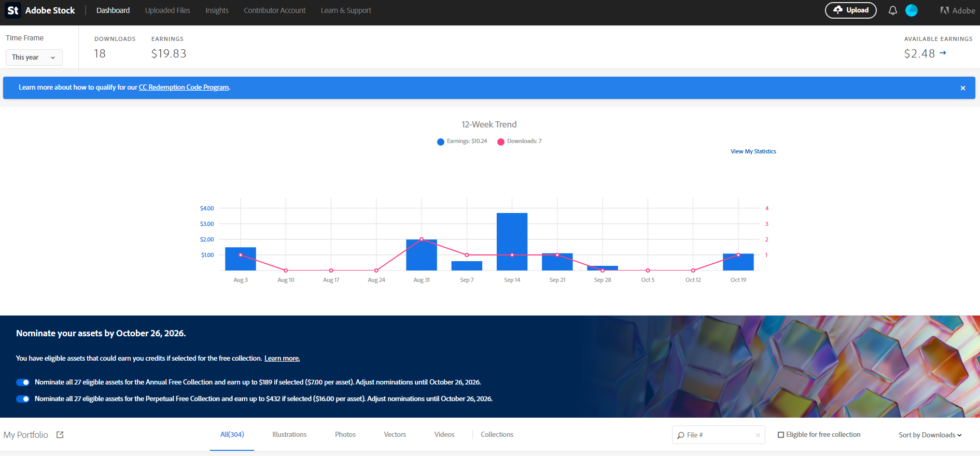The width and height of the screenshot is (980, 456).
Task: Open My Portfolio external link icon
Action: pos(60,435)
